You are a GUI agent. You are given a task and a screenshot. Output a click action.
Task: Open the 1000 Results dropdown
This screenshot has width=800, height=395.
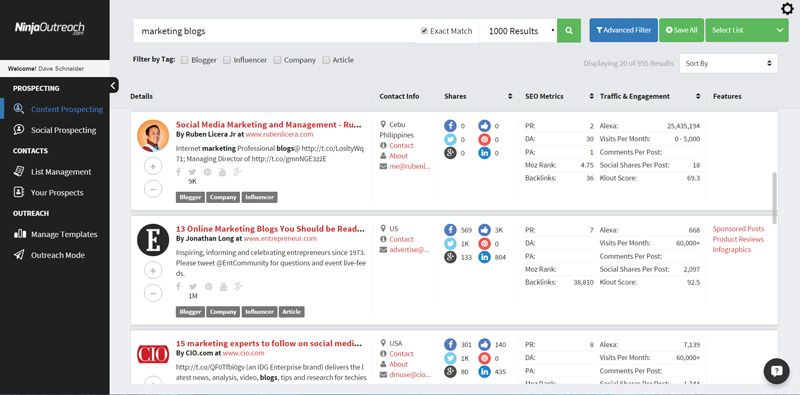[x=518, y=31]
